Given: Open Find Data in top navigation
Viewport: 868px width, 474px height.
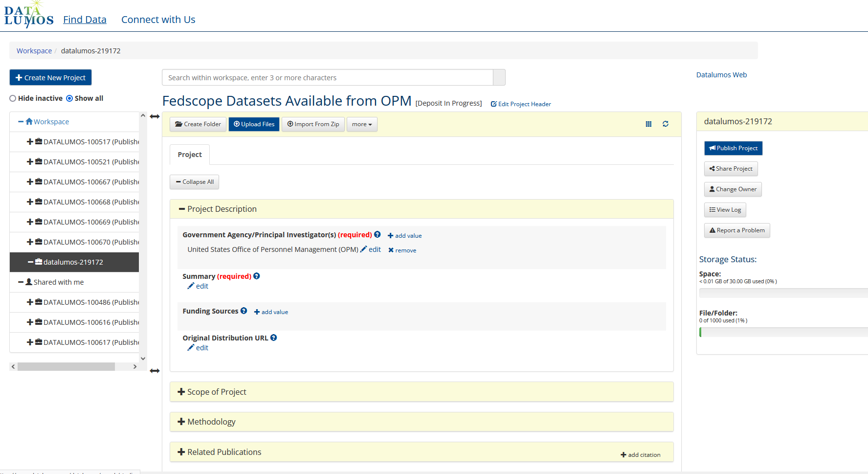Looking at the screenshot, I should pyautogui.click(x=85, y=20).
